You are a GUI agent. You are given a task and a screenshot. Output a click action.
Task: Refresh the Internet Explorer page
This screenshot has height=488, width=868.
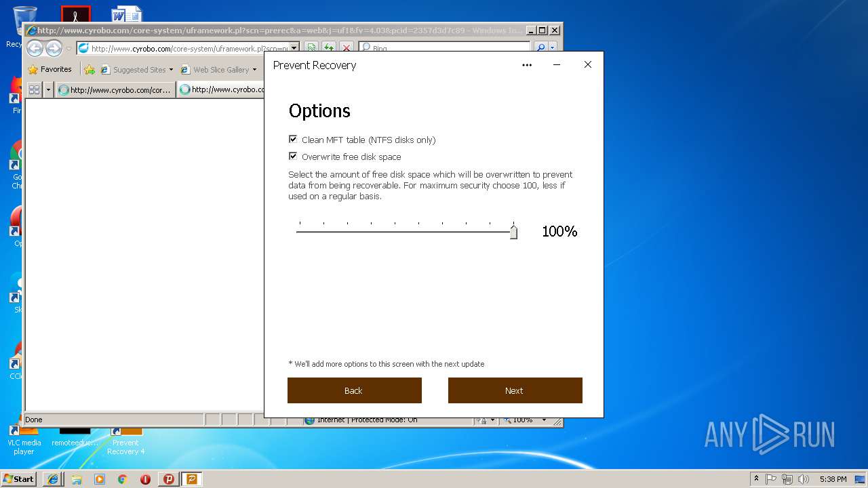pyautogui.click(x=329, y=48)
